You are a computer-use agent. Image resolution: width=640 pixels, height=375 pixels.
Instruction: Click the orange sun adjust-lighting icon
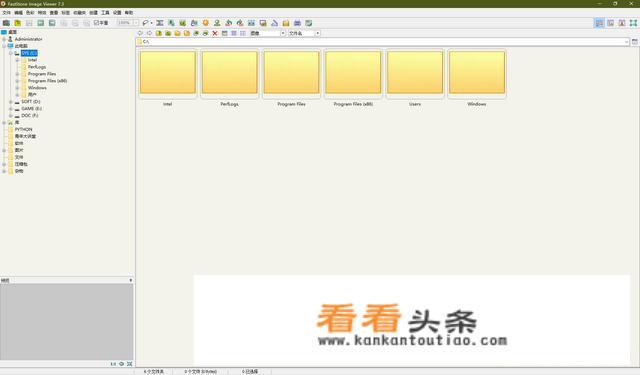(206, 23)
